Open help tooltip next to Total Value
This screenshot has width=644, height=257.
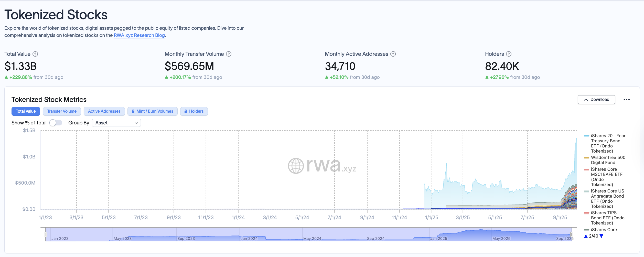pyautogui.click(x=36, y=54)
